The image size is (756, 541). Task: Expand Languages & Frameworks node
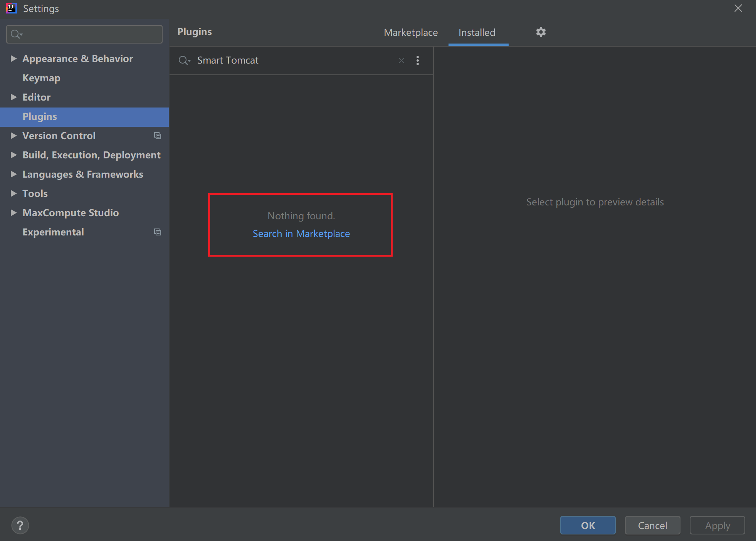[13, 174]
